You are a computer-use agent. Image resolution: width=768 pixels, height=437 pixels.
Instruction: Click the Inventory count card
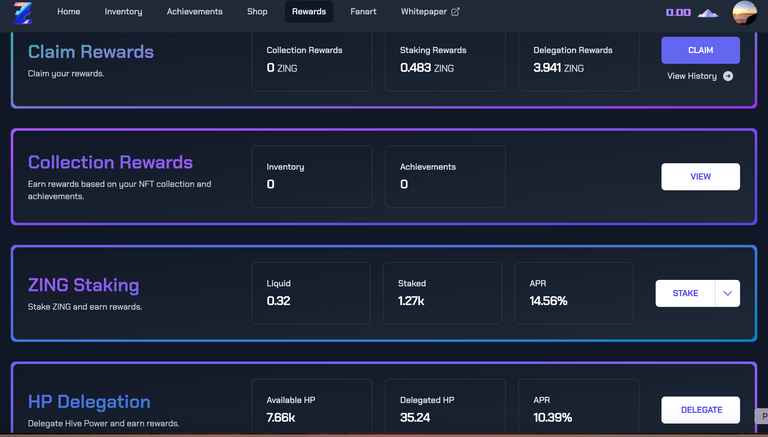[312, 176]
